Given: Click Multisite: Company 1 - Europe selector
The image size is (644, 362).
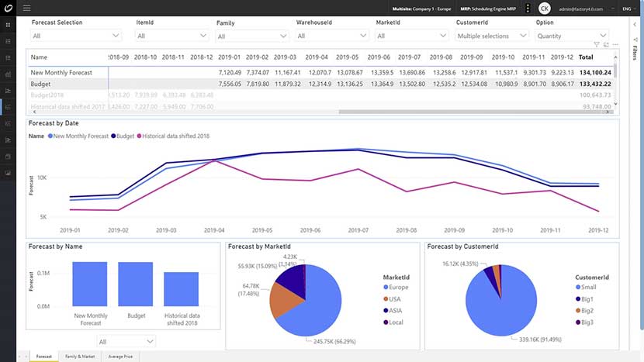Looking at the screenshot, I should coord(421,9).
